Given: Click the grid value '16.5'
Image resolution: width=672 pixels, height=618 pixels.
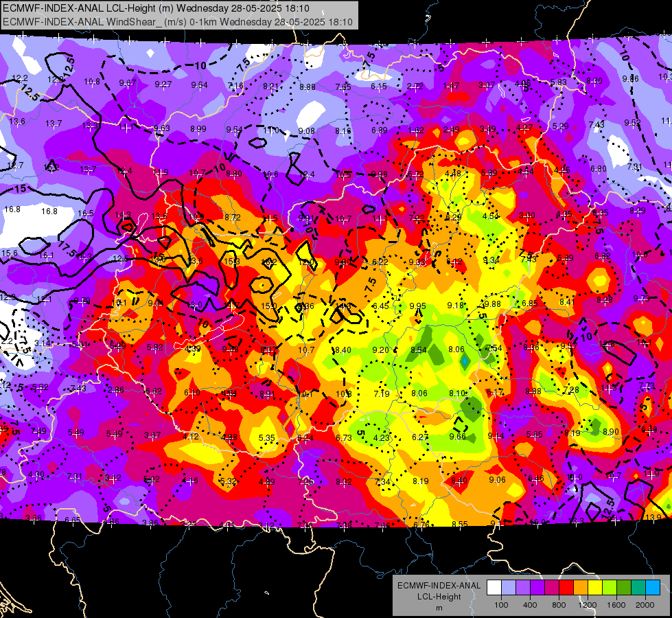Looking at the screenshot, I should click(86, 213).
